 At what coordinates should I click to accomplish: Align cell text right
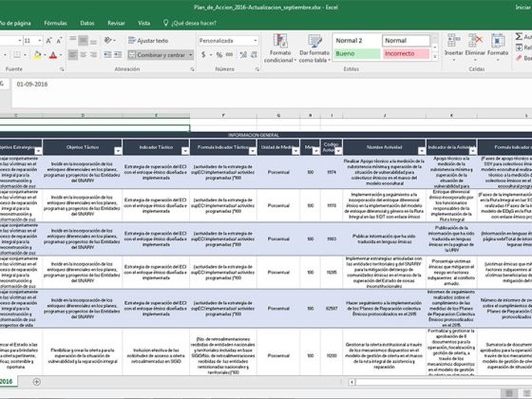click(x=93, y=55)
